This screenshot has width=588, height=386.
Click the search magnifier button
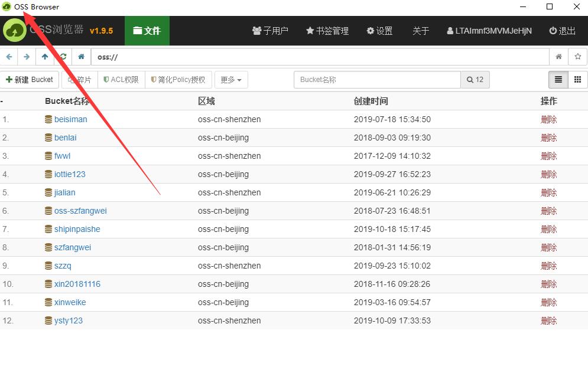pos(475,80)
